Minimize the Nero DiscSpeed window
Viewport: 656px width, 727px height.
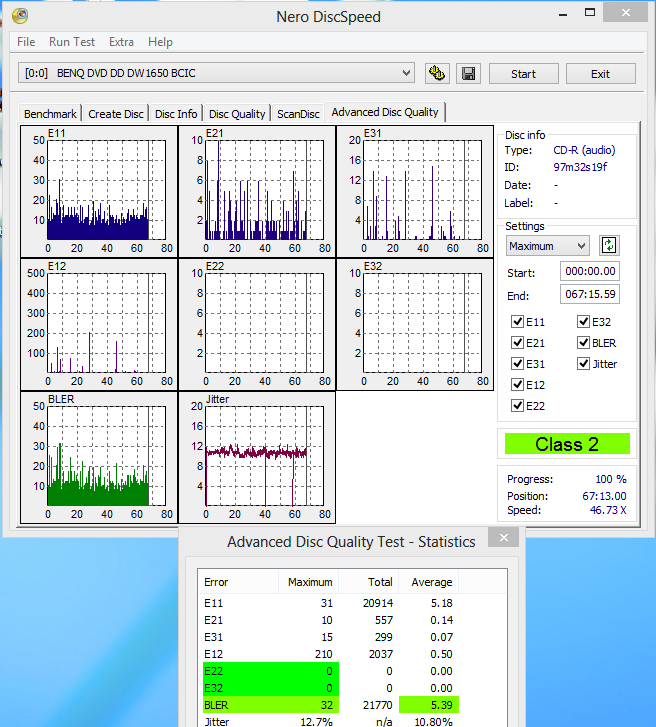(563, 14)
